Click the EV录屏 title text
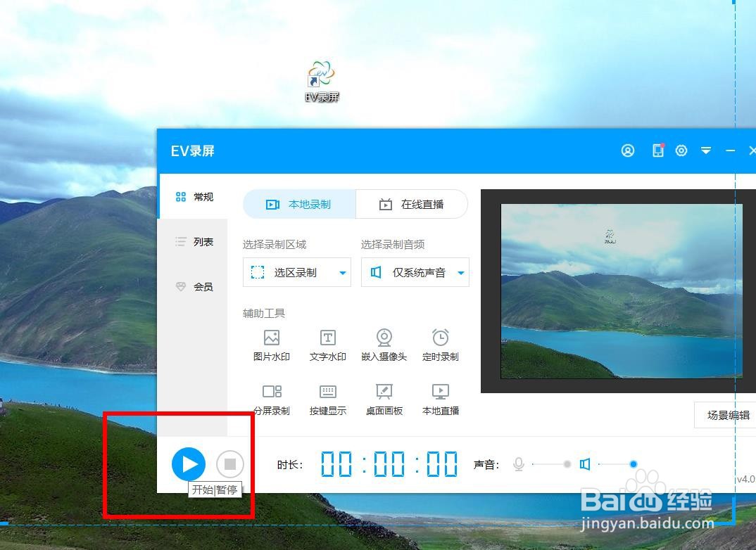The image size is (756, 550). (x=192, y=151)
